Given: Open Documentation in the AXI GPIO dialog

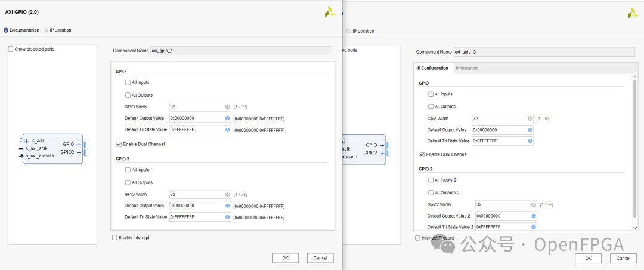Looking at the screenshot, I should 21,30.
